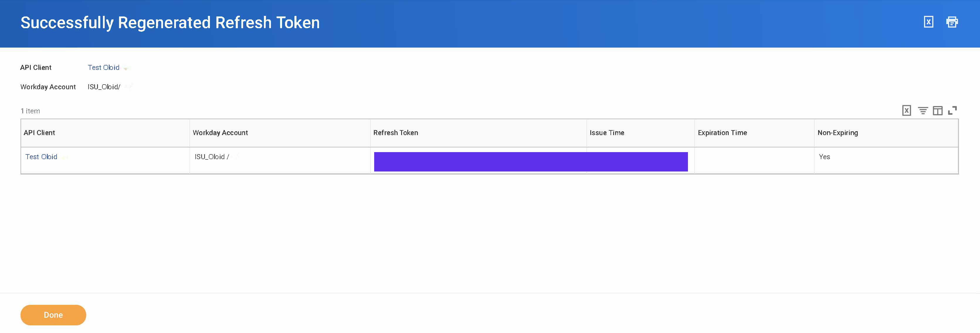Click the redacted Refresh Token cell
Screen dimensions: 980x333
click(x=531, y=162)
